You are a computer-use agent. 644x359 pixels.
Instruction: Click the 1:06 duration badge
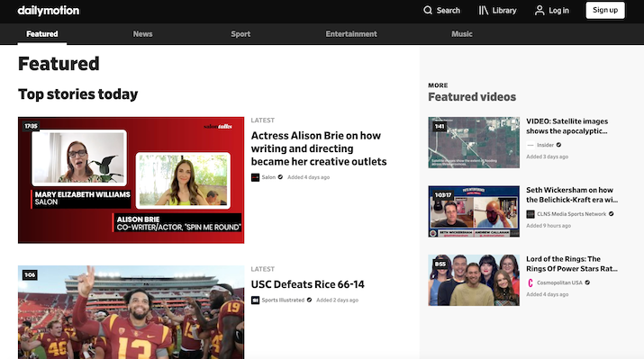pos(30,275)
